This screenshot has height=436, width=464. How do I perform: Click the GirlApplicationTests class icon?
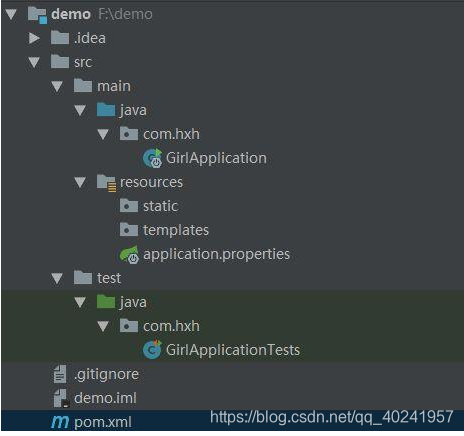[x=152, y=350]
